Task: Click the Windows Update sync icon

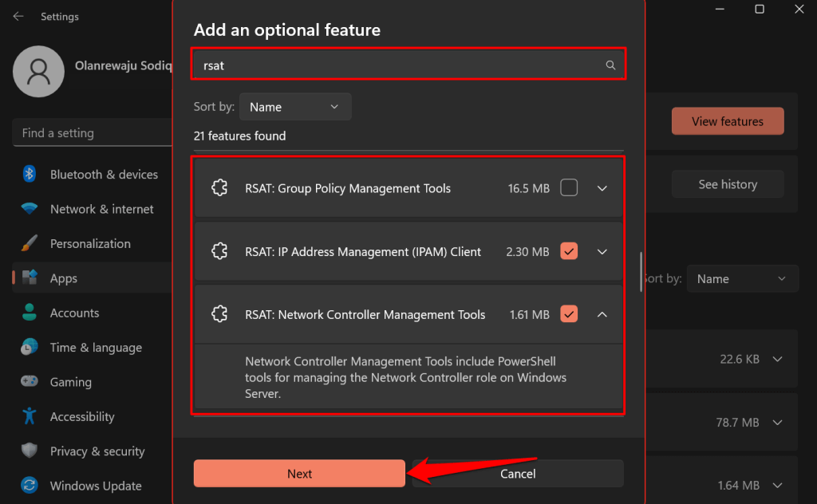Action: pos(30,486)
